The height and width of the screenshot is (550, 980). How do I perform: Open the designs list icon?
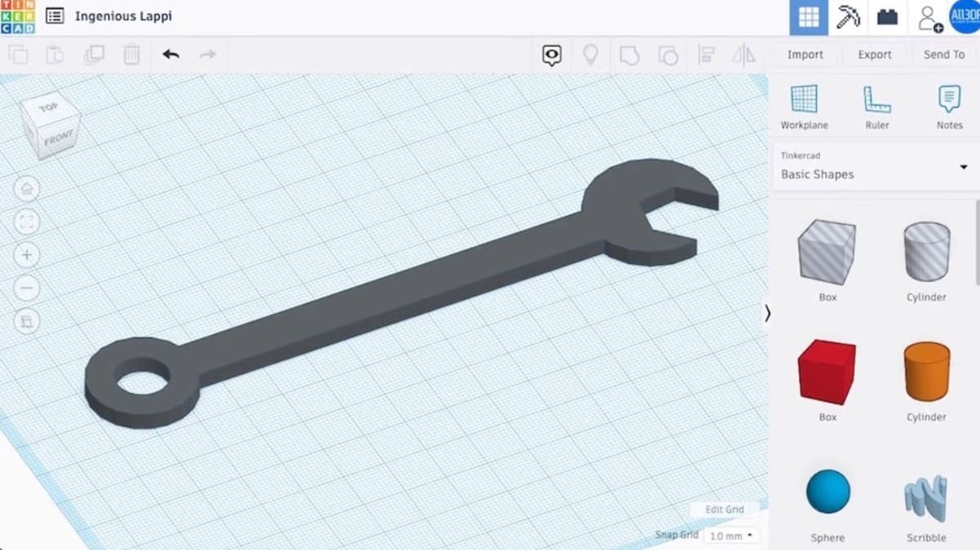55,16
